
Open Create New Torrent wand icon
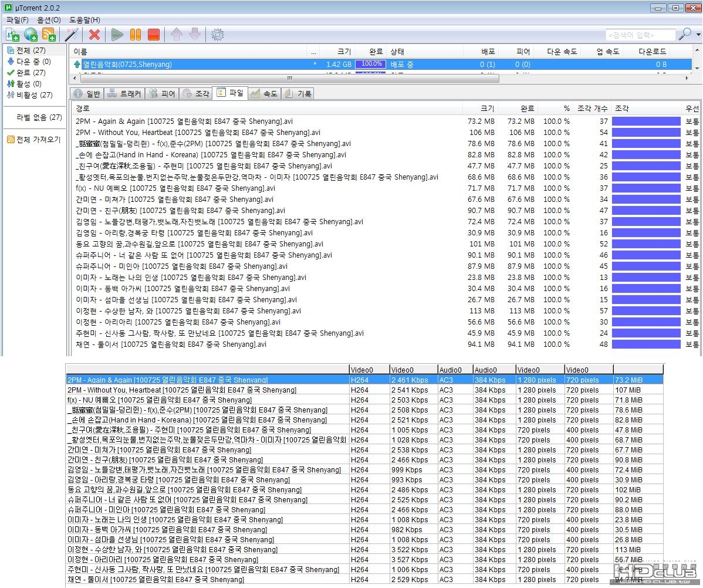point(72,35)
